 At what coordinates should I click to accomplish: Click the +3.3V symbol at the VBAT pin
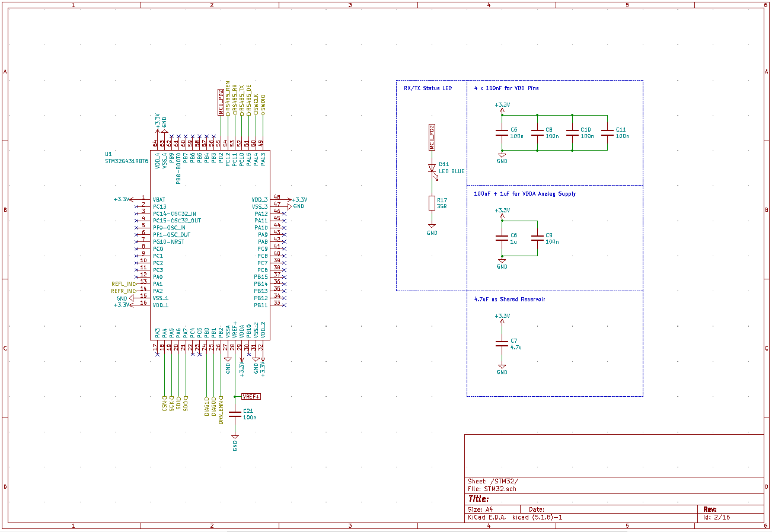click(x=123, y=200)
